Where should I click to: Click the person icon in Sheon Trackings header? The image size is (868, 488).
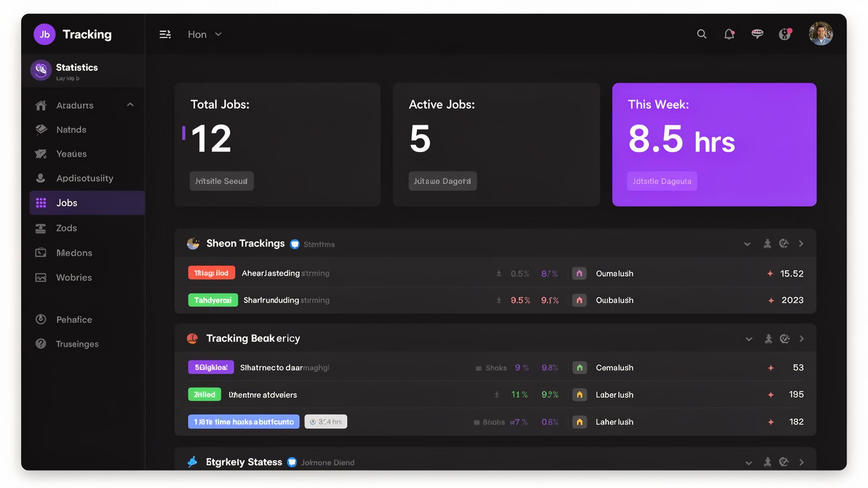click(x=767, y=244)
